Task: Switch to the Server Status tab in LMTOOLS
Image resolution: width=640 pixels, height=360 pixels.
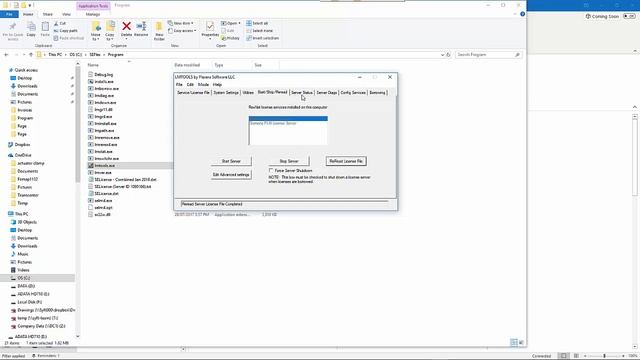Action: tap(302, 93)
